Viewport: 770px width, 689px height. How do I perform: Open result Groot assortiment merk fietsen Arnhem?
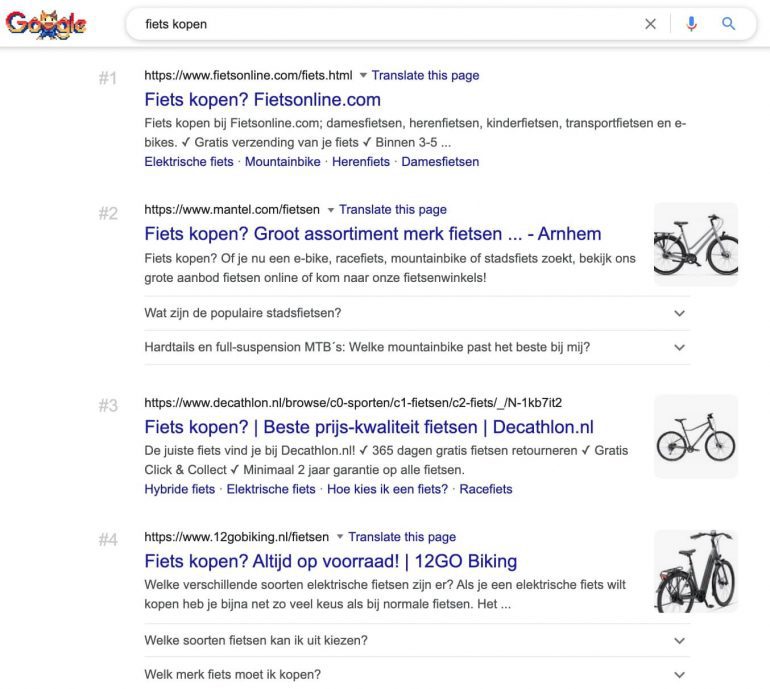372,234
